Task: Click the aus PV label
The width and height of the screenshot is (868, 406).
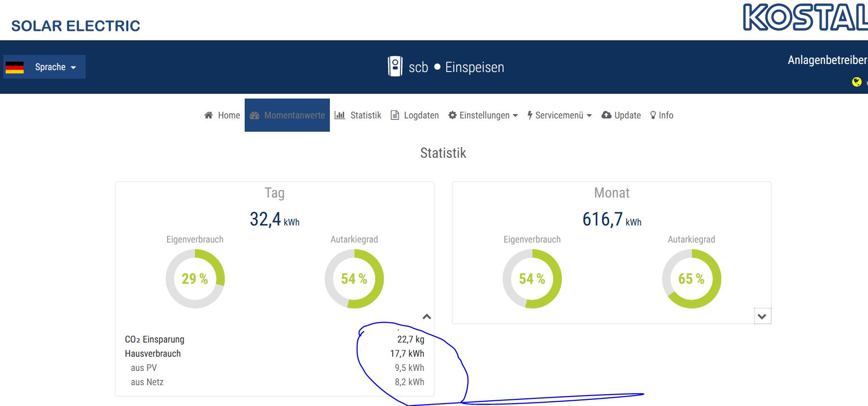Action: pos(144,368)
